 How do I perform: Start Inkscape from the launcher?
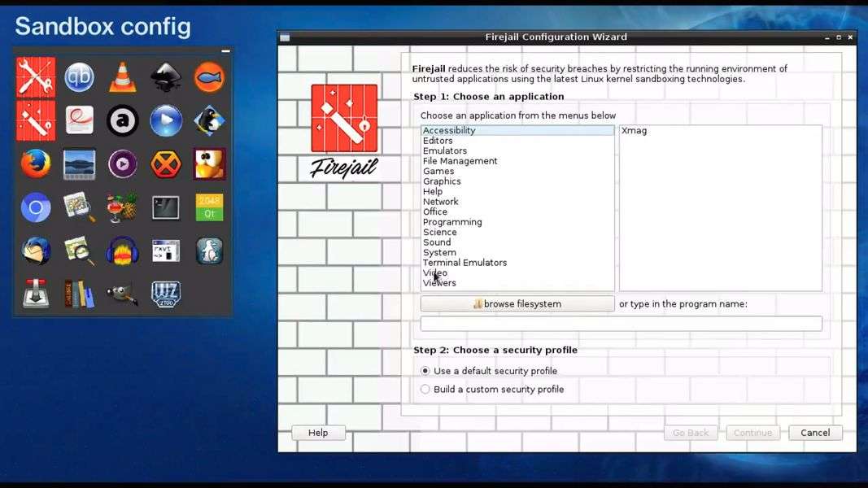pos(166,78)
